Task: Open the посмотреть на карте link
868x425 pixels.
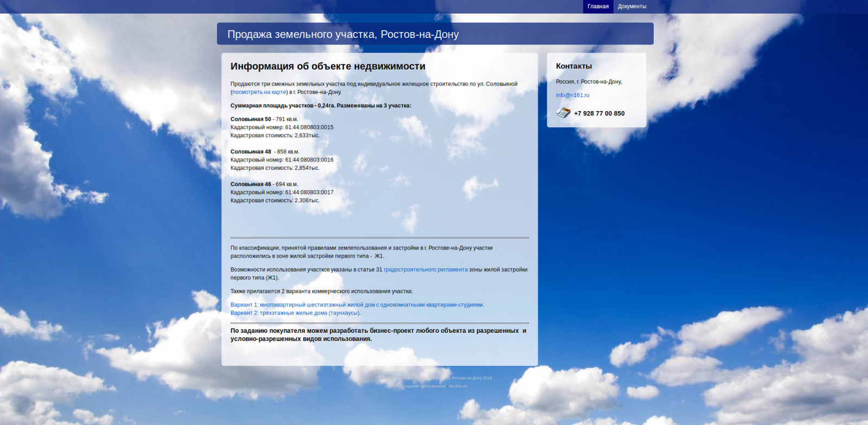Action: tap(259, 92)
